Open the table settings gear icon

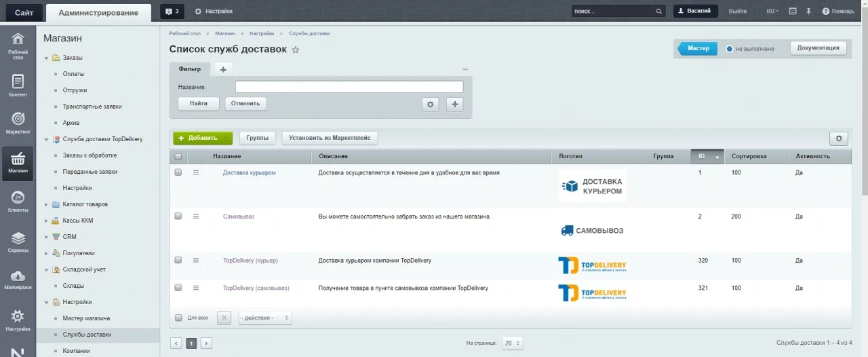838,138
